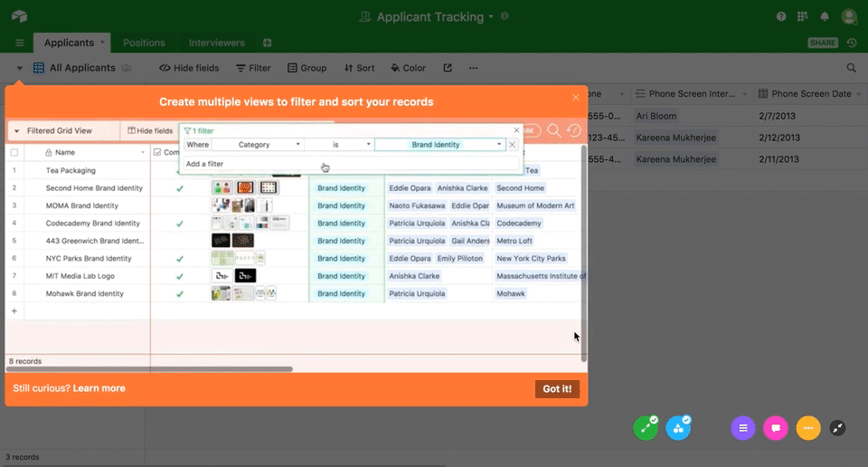
Task: Click the green expand arrows circle
Action: pos(645,428)
